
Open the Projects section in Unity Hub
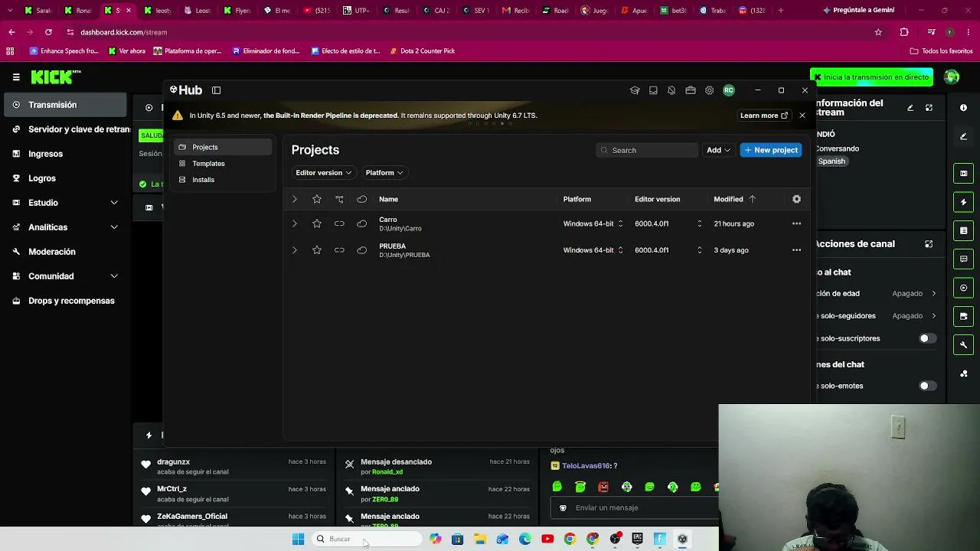[223, 147]
